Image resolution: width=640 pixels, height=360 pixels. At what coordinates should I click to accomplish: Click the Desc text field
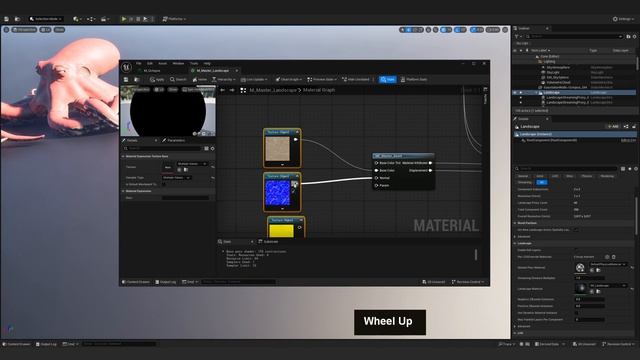click(185, 198)
